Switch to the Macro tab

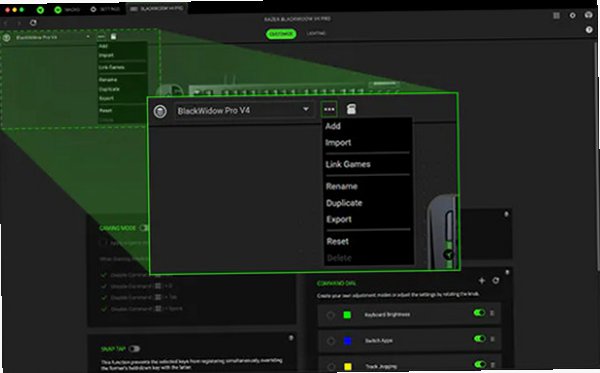[68, 10]
